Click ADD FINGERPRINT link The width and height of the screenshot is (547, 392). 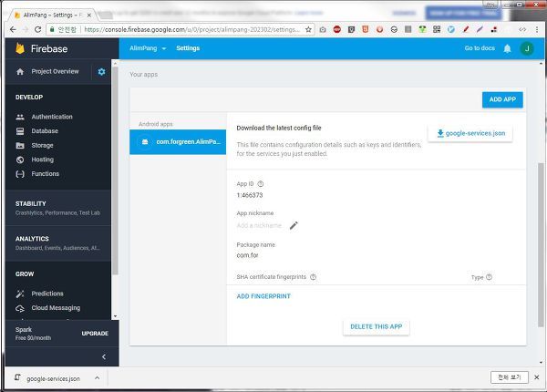click(263, 296)
